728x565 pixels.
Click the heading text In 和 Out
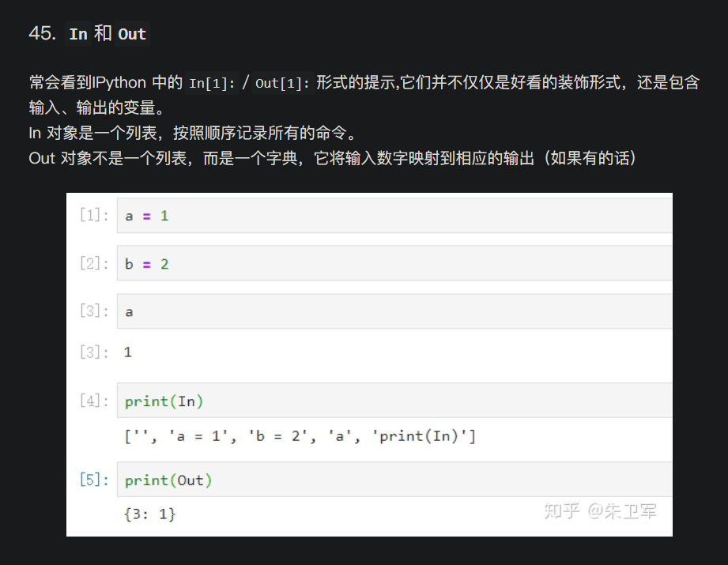107,34
